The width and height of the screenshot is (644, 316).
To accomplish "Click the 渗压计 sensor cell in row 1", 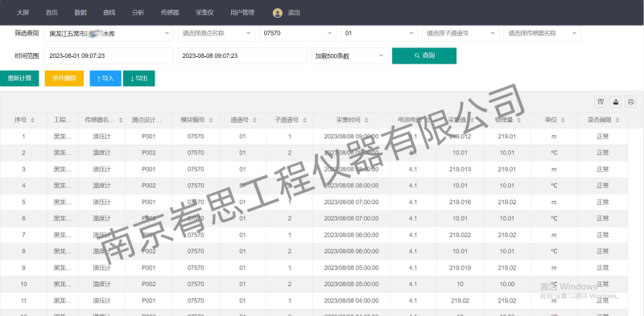I will 102,136.
